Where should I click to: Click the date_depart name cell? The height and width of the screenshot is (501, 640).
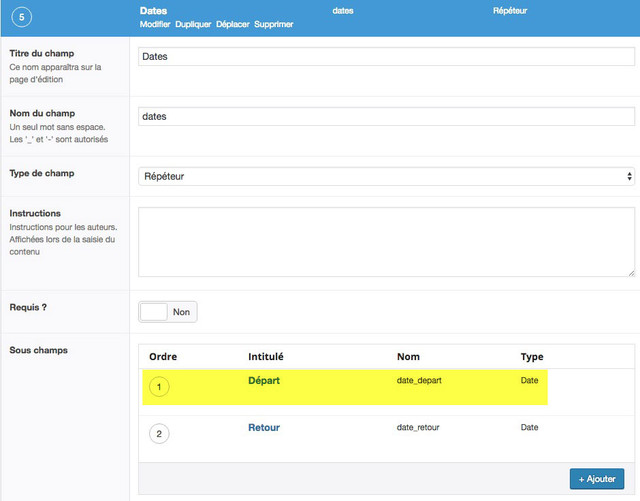pos(419,381)
